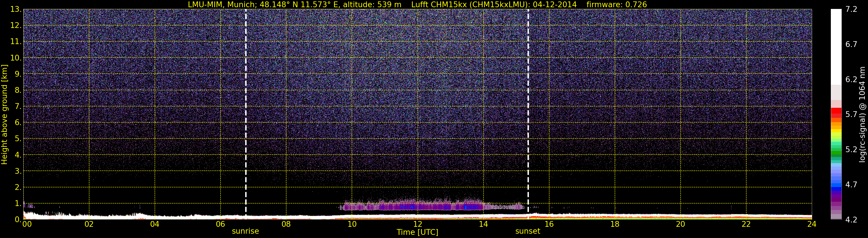The height and width of the screenshot is (238, 868).
Task: Click the '7.' height tick label
Action: pyautogui.click(x=18, y=106)
